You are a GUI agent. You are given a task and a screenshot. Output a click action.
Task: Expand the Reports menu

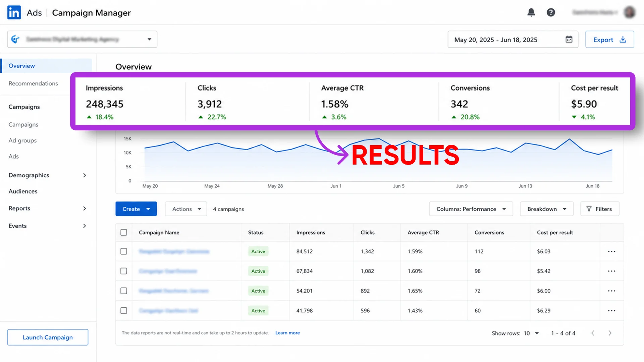[x=47, y=208]
